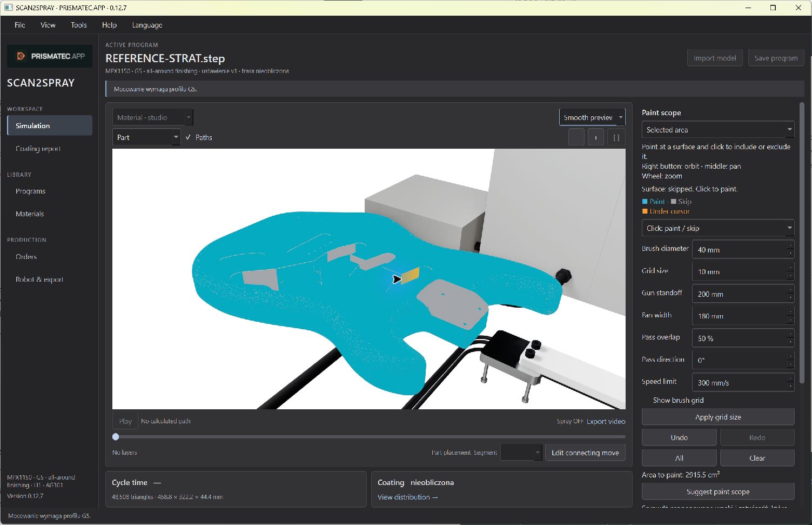Open the Tools menu
The height and width of the screenshot is (525, 812).
[x=79, y=25]
